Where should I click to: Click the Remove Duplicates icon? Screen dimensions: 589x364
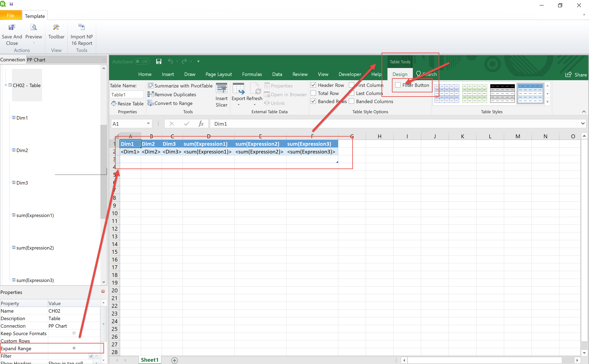[x=151, y=94]
